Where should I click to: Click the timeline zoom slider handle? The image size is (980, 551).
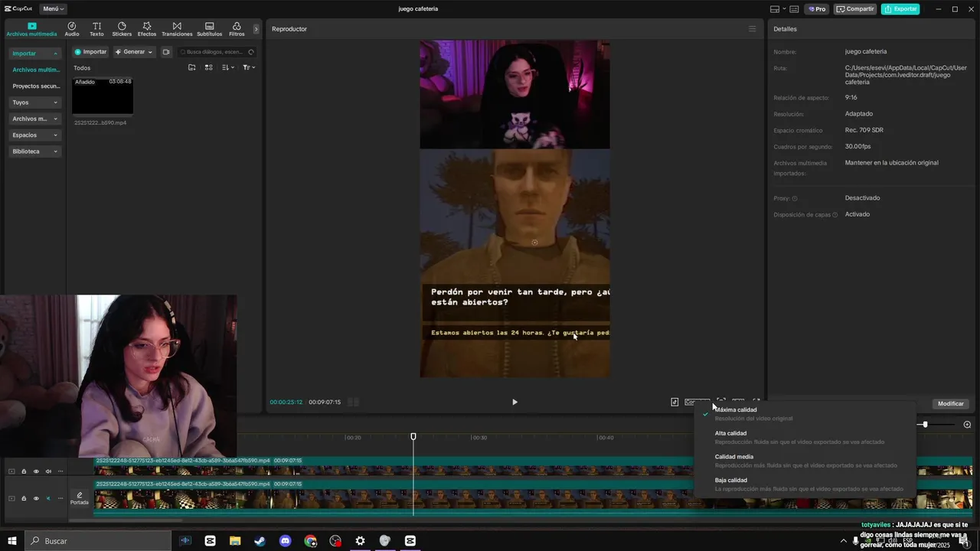[925, 424]
